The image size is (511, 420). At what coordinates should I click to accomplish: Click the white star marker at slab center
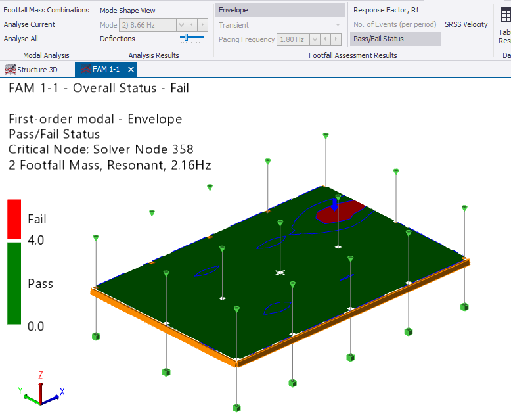coord(280,272)
